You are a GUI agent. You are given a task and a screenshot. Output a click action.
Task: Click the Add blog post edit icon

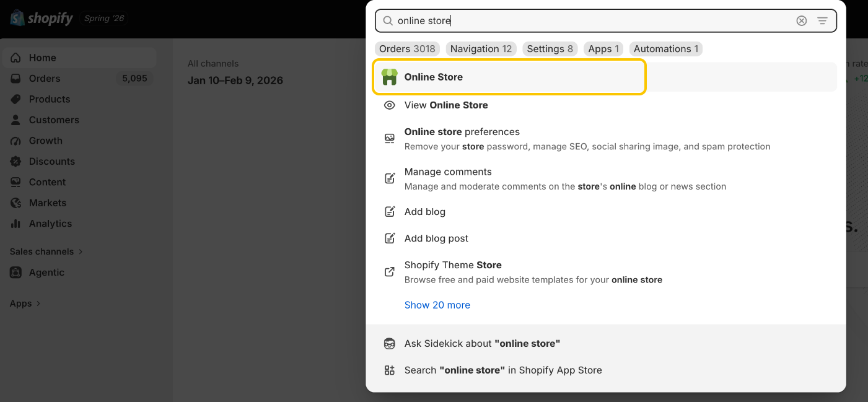(x=389, y=238)
